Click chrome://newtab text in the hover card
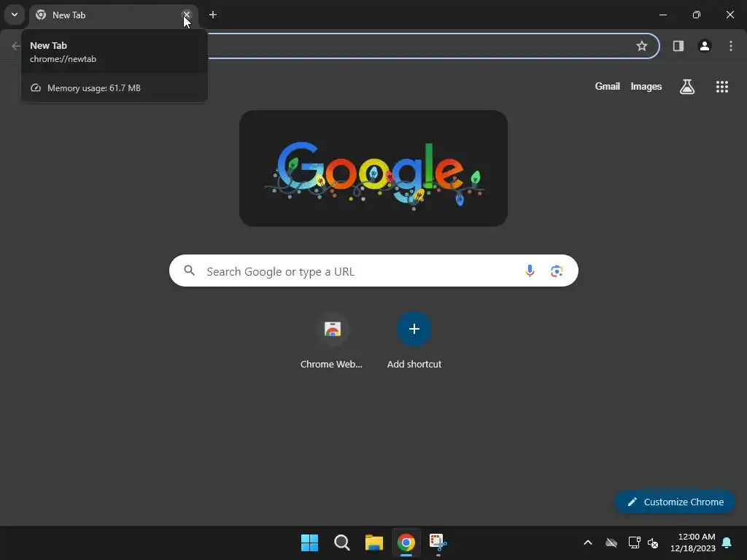 click(63, 59)
